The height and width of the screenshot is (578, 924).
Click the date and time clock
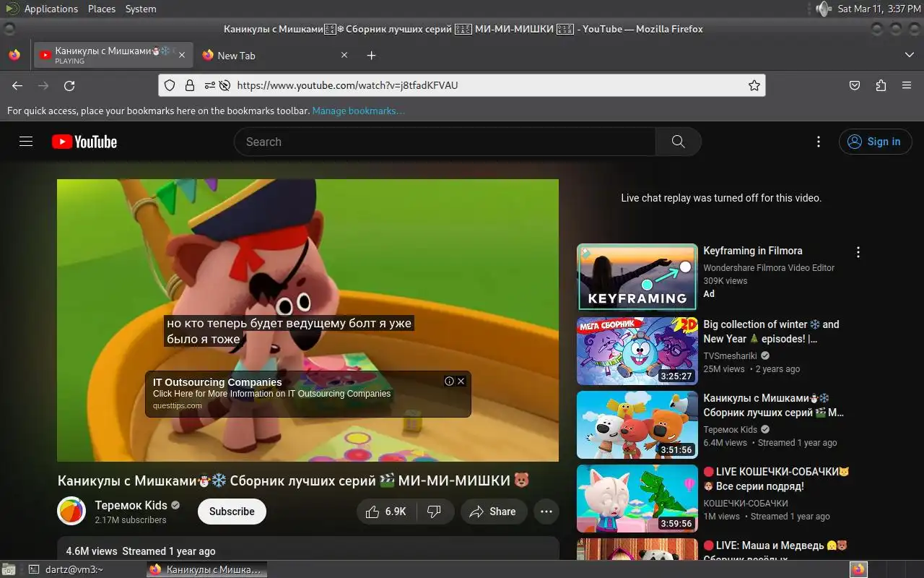click(879, 9)
